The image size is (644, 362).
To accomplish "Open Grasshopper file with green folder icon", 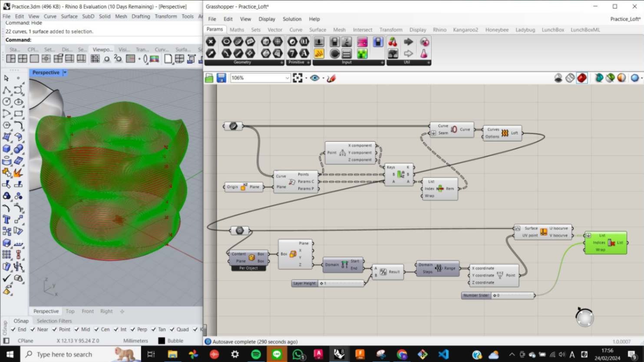I will coord(209,78).
